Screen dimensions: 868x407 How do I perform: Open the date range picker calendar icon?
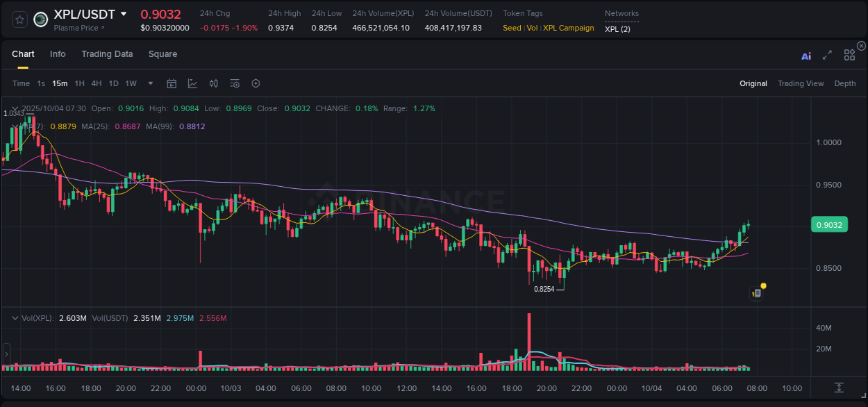(172, 83)
